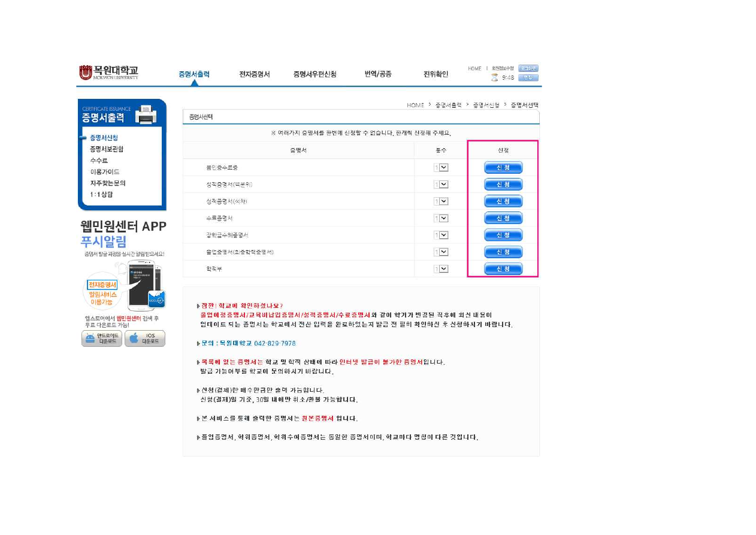The height and width of the screenshot is (535, 756).
Task: Select 증명서보관함 in the left sidebar
Action: (107, 149)
